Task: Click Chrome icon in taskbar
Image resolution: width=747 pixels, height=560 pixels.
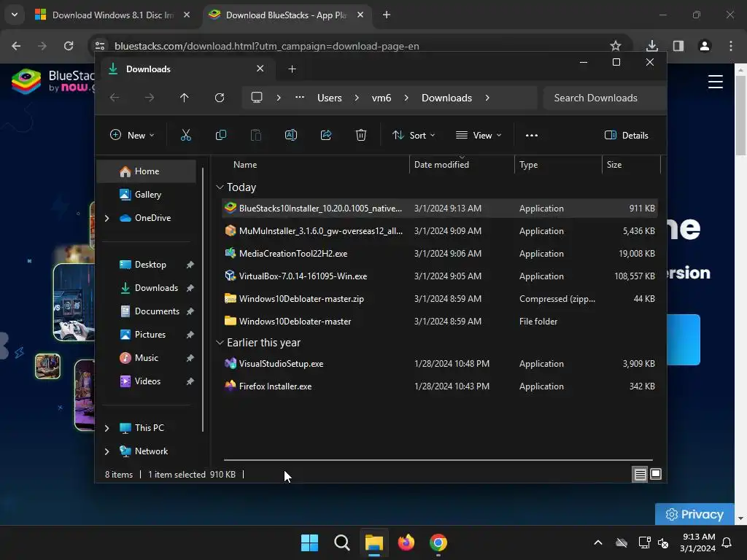Action: 438,542
